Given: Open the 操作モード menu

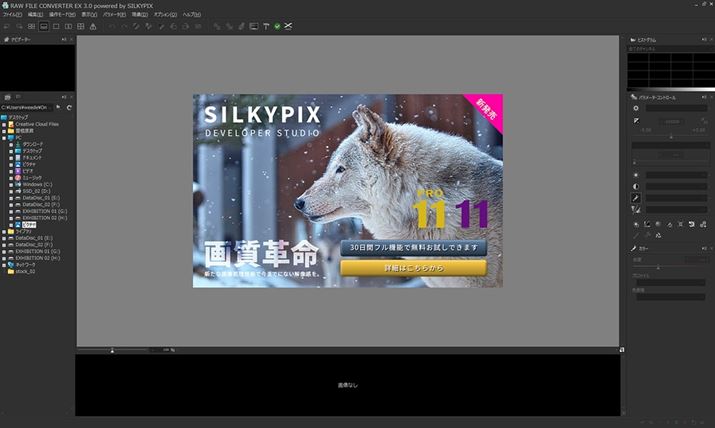Looking at the screenshot, I should [x=62, y=15].
